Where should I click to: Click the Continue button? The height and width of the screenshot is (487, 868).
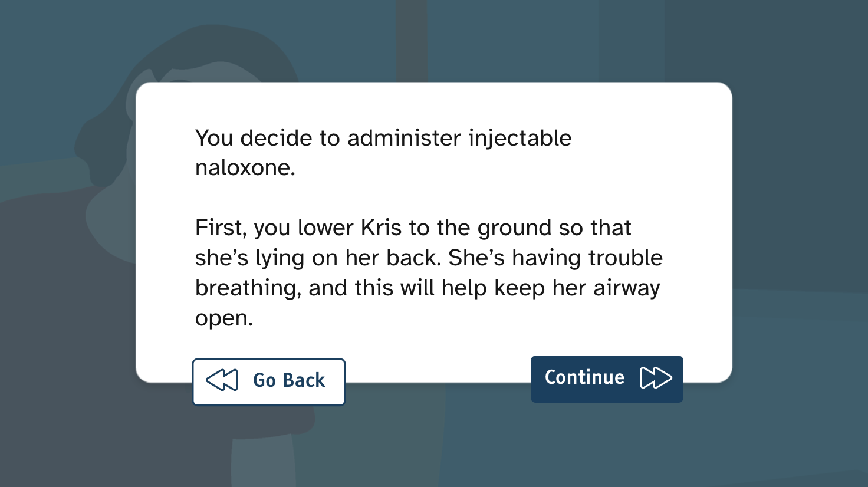point(606,379)
